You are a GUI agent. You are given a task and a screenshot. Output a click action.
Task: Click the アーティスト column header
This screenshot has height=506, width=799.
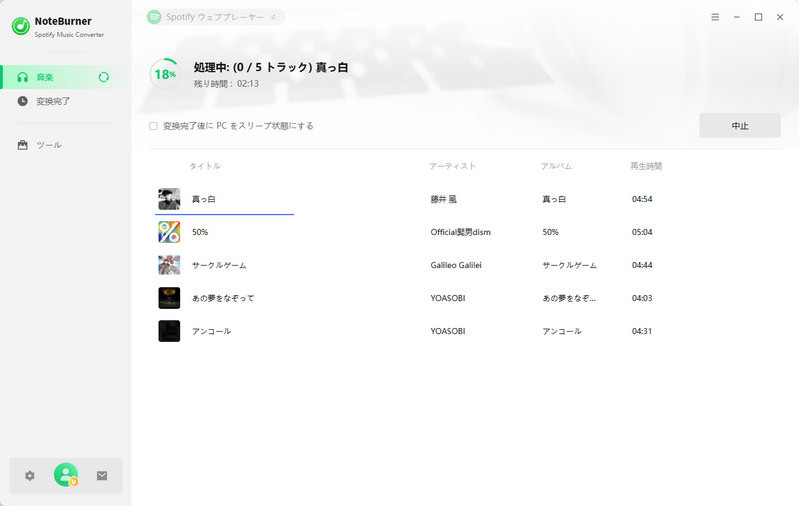[x=452, y=166]
